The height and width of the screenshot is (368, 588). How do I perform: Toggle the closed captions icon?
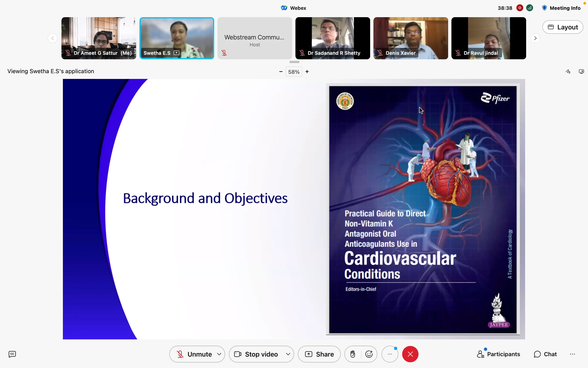[x=12, y=354]
